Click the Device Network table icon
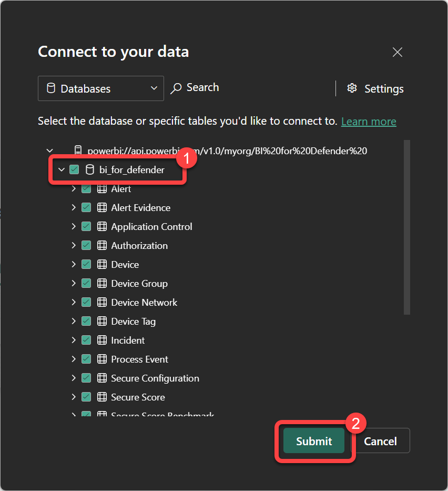 [x=101, y=302]
